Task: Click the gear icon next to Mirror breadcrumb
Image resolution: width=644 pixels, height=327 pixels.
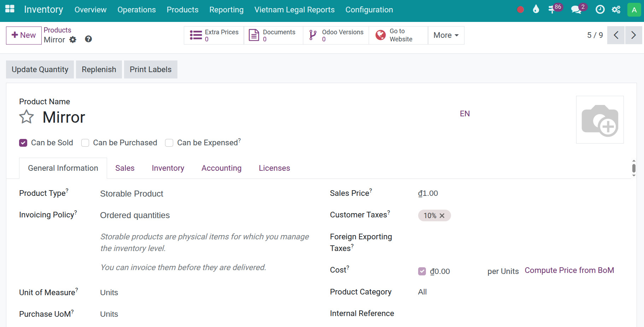Action: (73, 40)
